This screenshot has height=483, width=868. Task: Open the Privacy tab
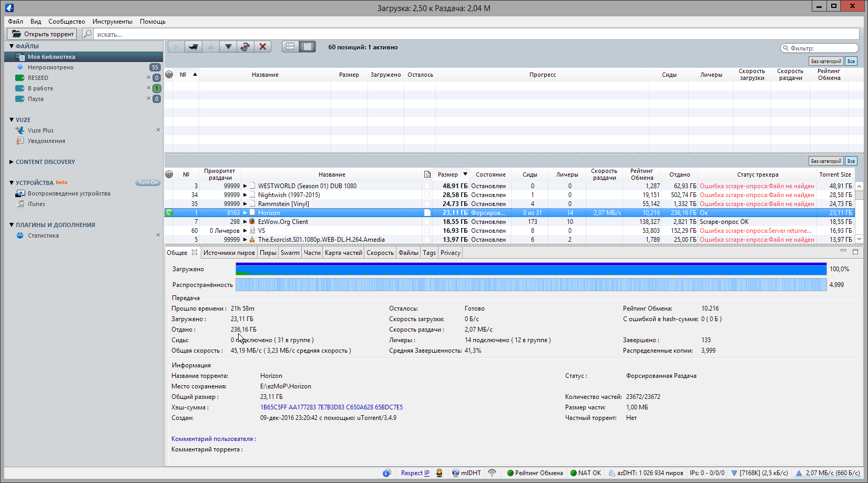pyautogui.click(x=451, y=253)
